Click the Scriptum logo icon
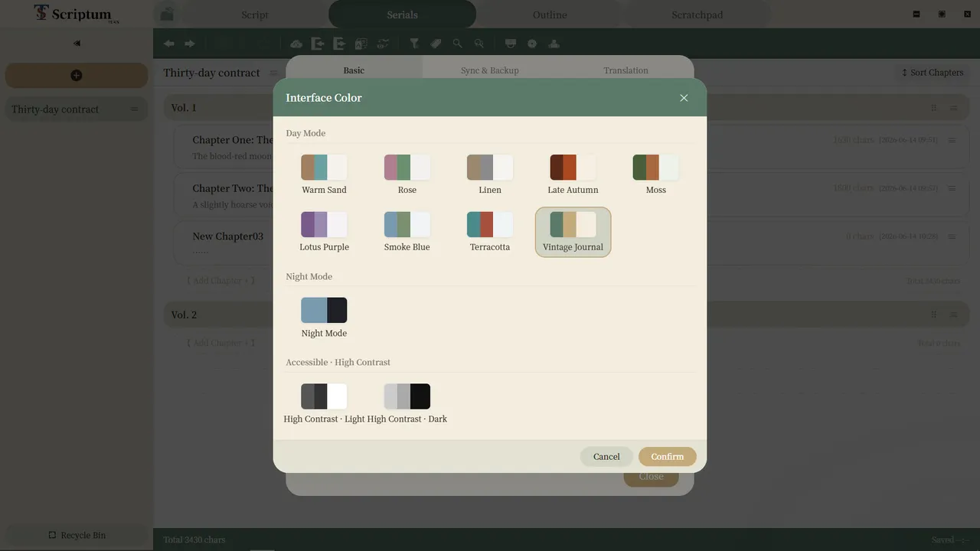The width and height of the screenshot is (980, 551). click(x=41, y=13)
